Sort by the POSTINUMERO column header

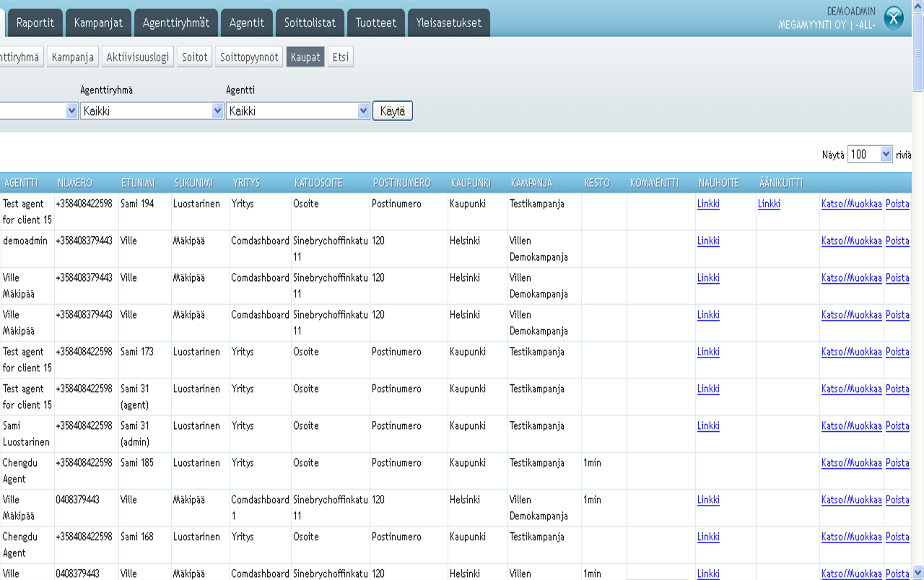click(401, 183)
